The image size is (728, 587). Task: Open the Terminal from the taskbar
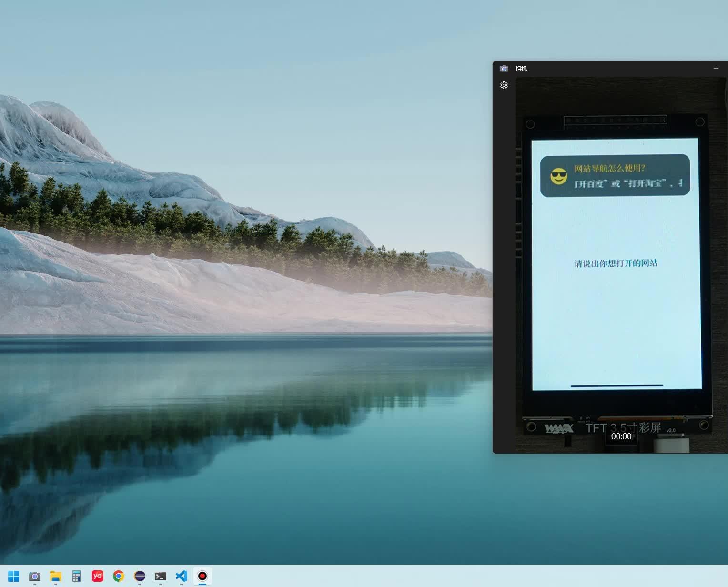coord(161,576)
